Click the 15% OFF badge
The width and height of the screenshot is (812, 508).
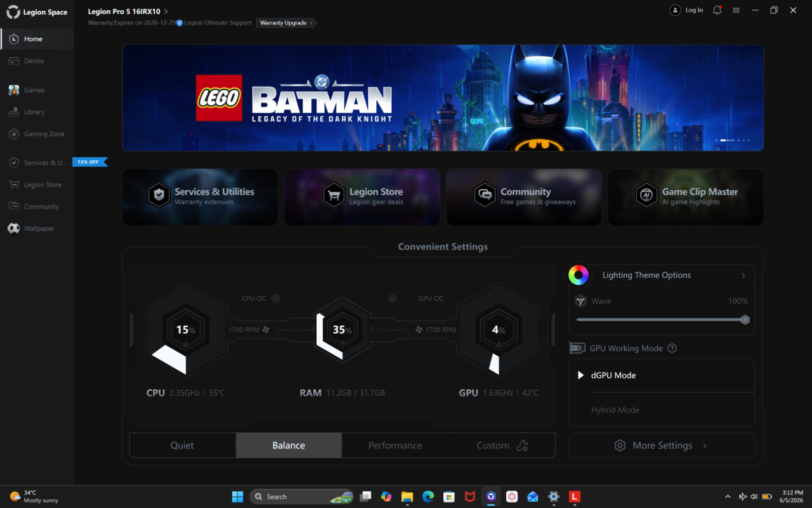pos(89,163)
